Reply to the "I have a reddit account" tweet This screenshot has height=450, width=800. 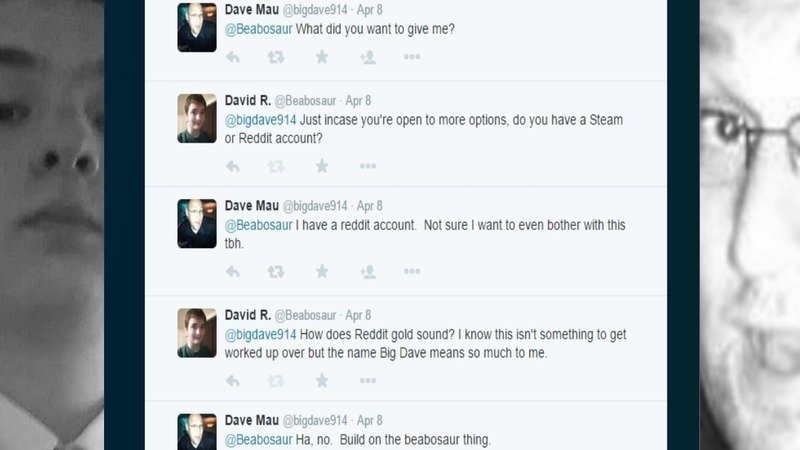point(233,271)
